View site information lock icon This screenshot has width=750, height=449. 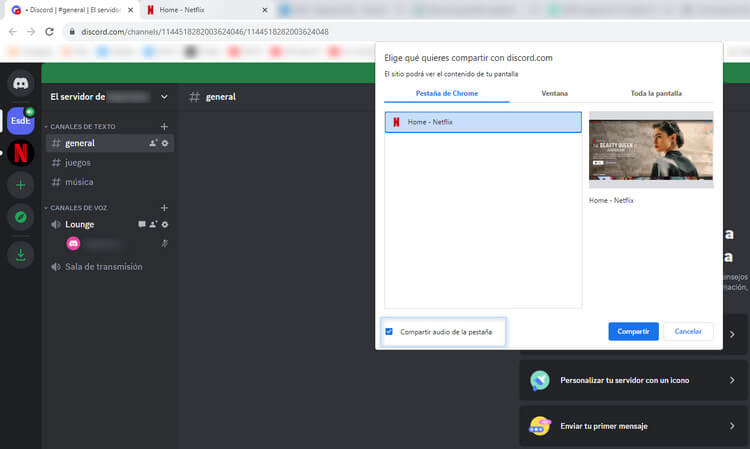72,32
